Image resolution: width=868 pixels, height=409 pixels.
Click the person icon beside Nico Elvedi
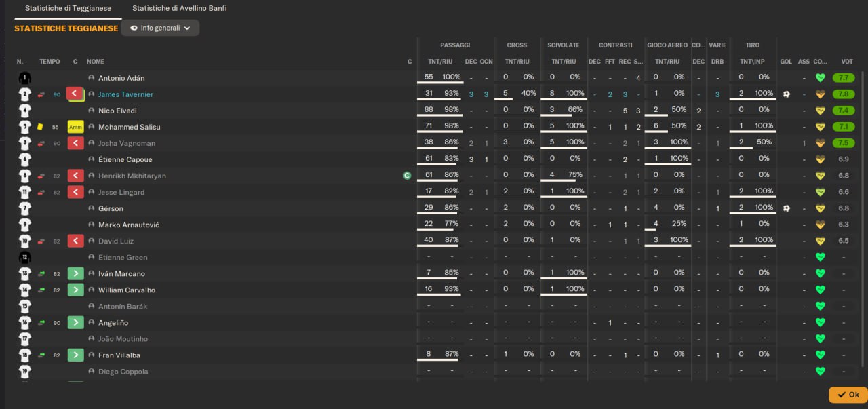point(92,111)
